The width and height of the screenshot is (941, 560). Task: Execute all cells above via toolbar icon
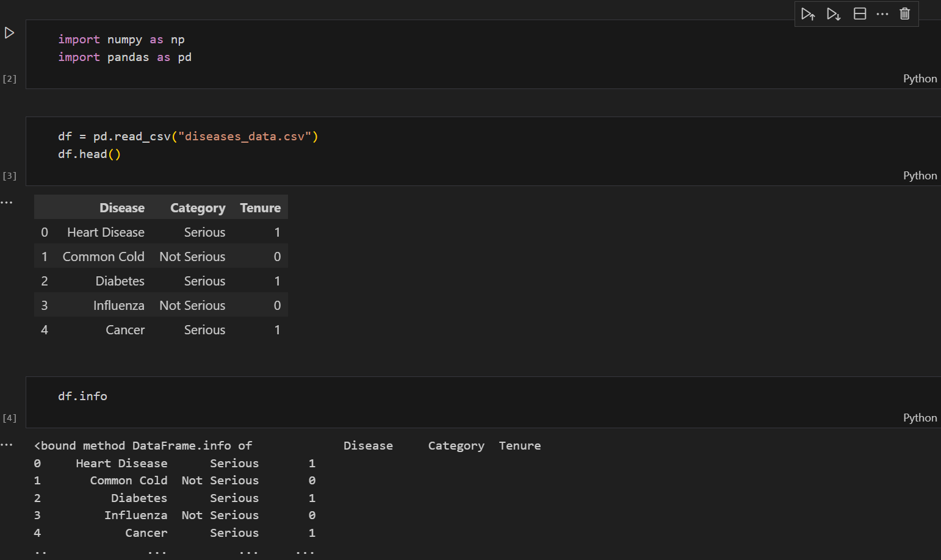pos(808,13)
